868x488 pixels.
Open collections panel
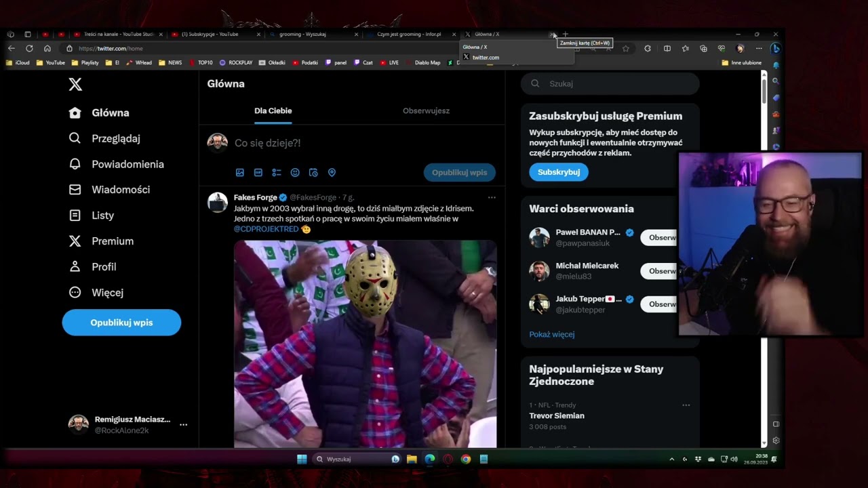tap(703, 48)
